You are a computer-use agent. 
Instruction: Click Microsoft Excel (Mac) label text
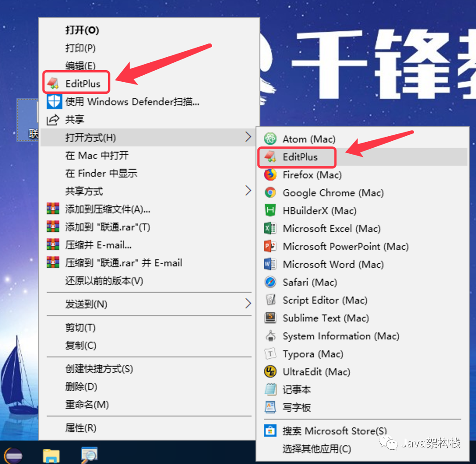click(331, 229)
